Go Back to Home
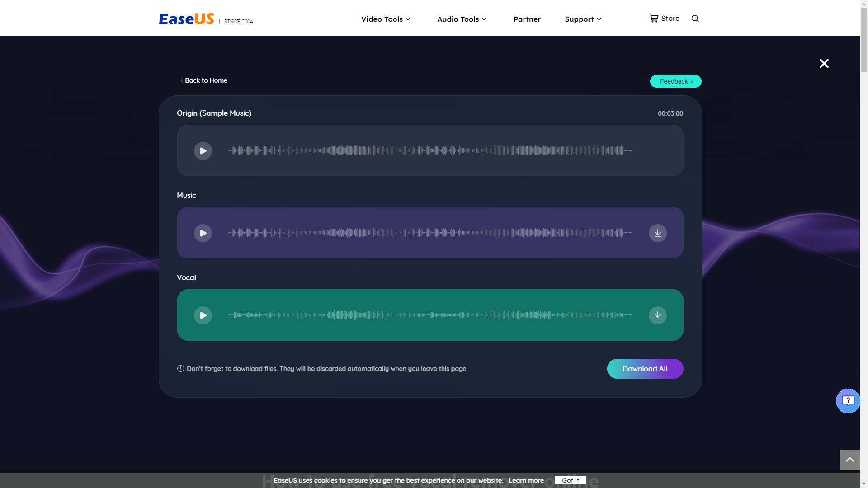This screenshot has width=868, height=488. (x=203, y=80)
